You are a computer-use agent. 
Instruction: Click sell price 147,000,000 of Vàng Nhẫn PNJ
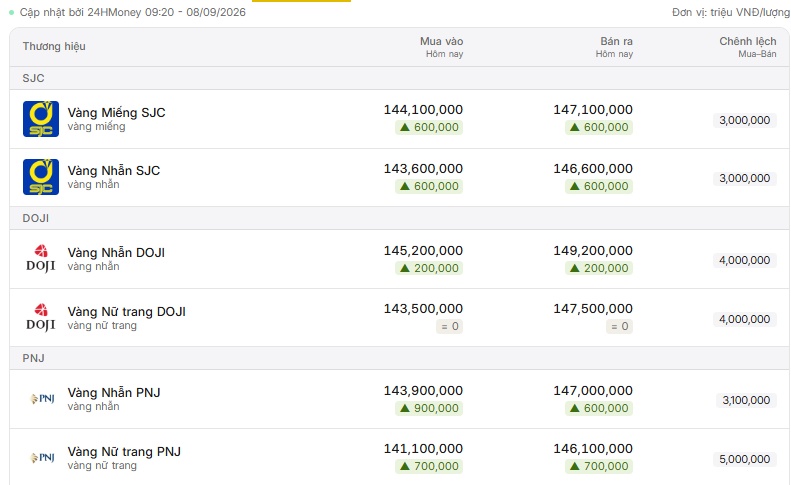coord(593,391)
